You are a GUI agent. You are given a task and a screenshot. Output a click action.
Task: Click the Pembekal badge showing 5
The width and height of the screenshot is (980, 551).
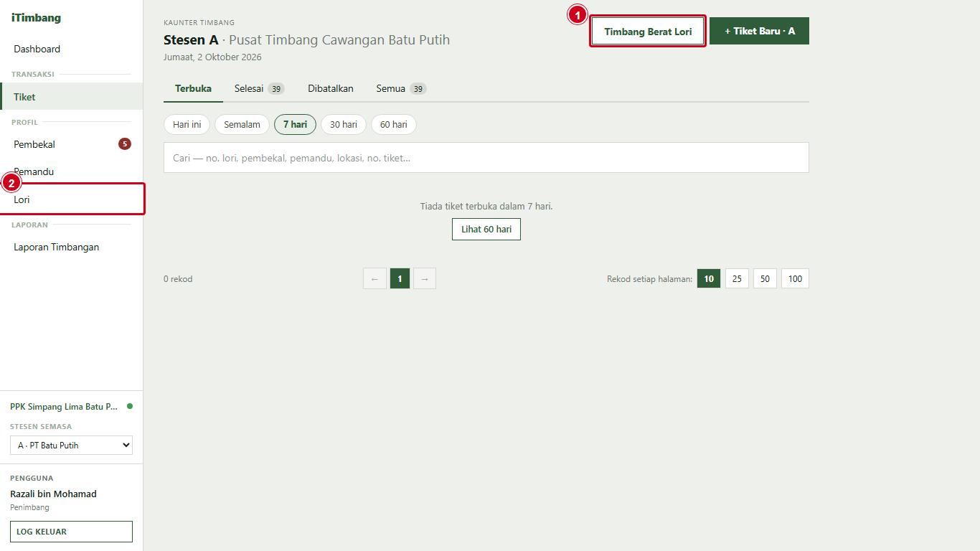tap(125, 144)
